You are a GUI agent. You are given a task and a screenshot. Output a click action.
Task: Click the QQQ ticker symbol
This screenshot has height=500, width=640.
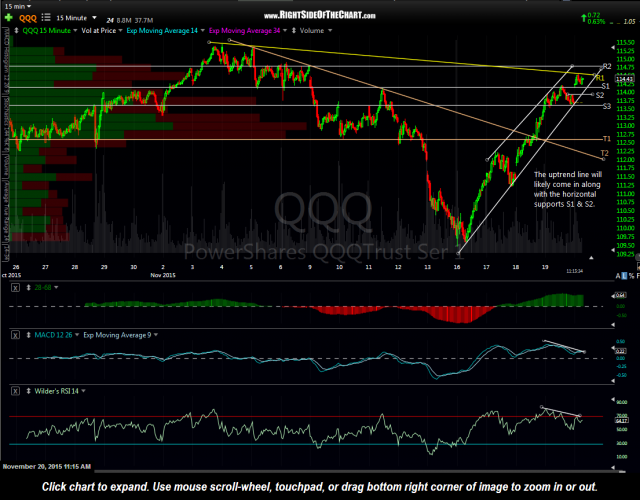[28, 18]
